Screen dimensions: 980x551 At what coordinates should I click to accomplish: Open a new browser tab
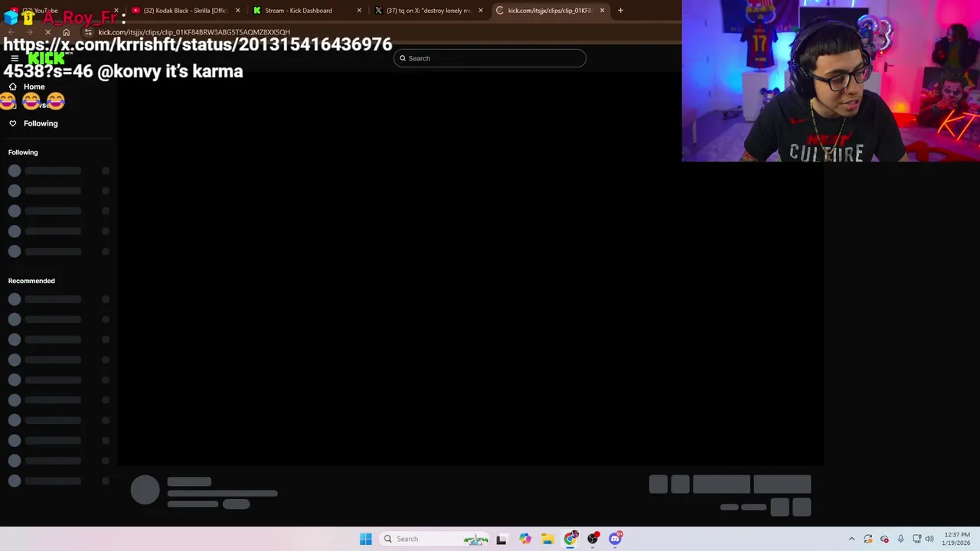[x=620, y=11]
